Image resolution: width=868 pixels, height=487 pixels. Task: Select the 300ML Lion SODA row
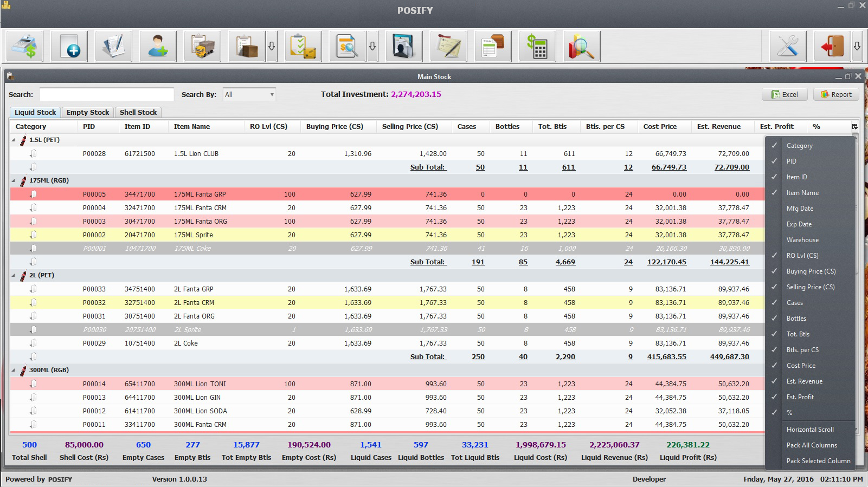coord(387,411)
